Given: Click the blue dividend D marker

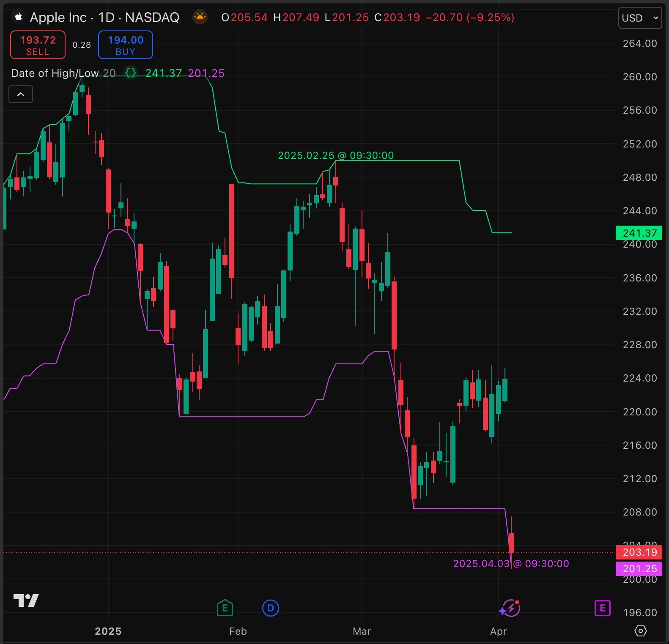Looking at the screenshot, I should click(270, 608).
